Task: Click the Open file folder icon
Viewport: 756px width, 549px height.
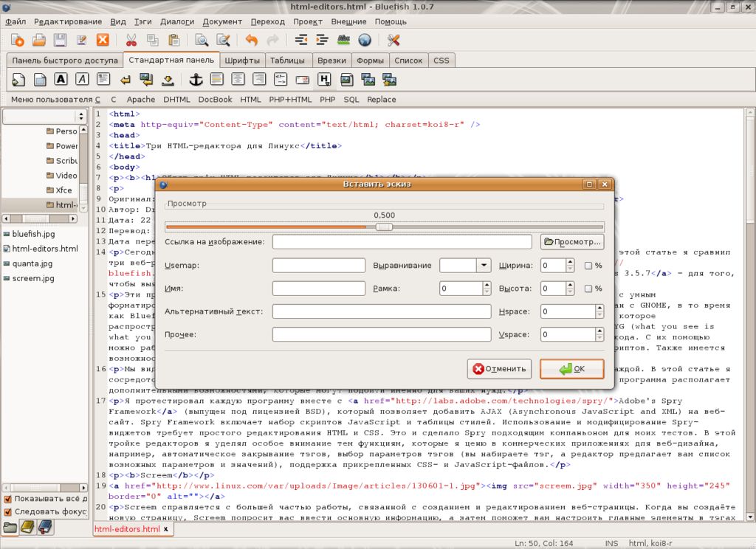Action: point(38,40)
